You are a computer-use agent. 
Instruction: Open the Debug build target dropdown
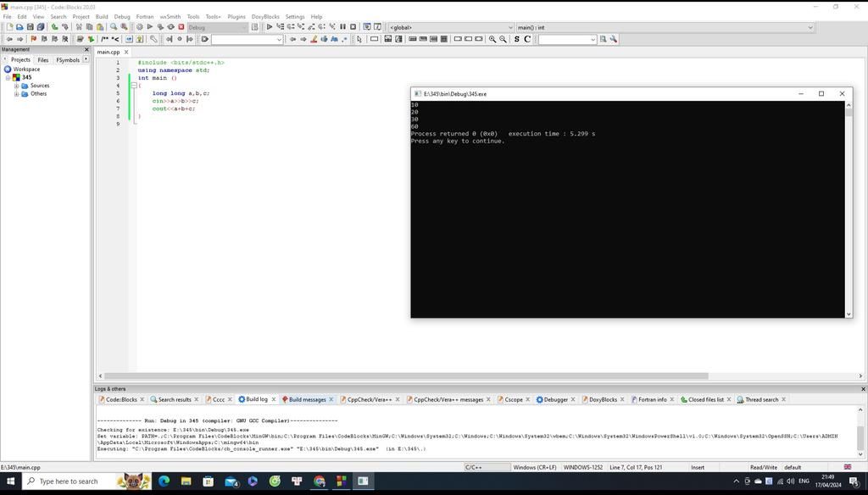218,27
